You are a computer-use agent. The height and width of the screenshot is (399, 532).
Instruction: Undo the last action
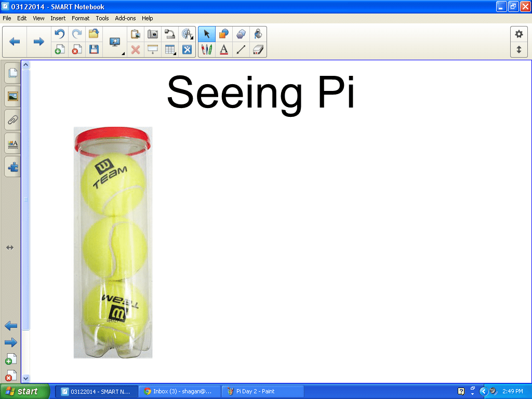(60, 34)
